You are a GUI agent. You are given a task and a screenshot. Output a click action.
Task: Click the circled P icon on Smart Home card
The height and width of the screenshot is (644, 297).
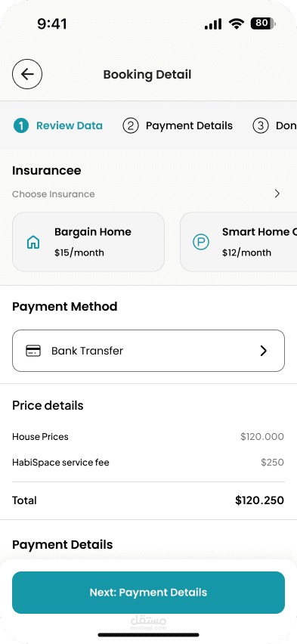[x=201, y=243]
